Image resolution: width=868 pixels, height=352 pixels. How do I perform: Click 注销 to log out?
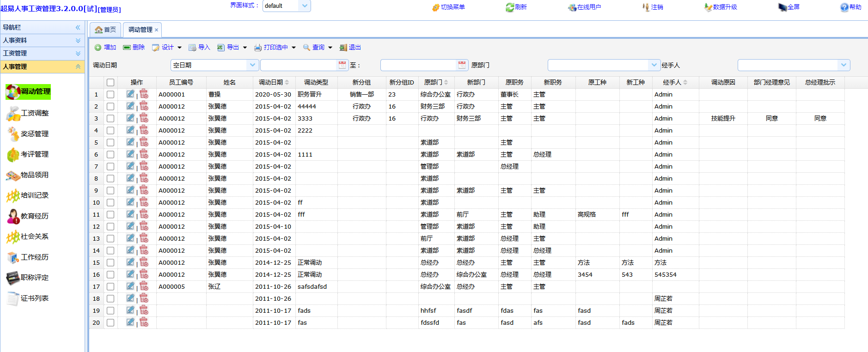[653, 7]
